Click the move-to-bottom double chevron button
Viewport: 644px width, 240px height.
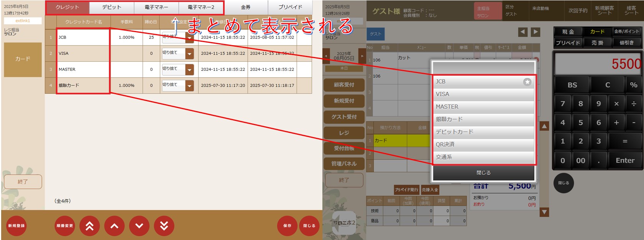coord(164,226)
